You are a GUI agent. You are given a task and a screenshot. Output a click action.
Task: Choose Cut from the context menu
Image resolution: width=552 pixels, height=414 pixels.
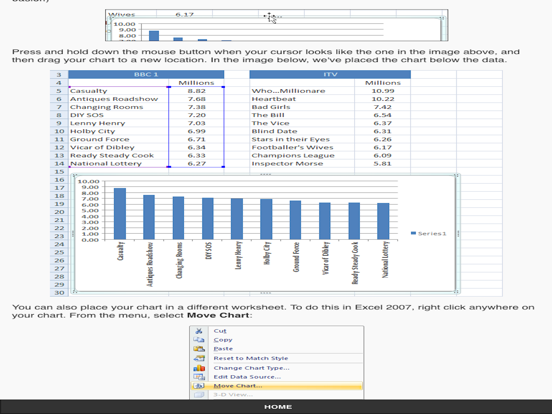coord(220,331)
